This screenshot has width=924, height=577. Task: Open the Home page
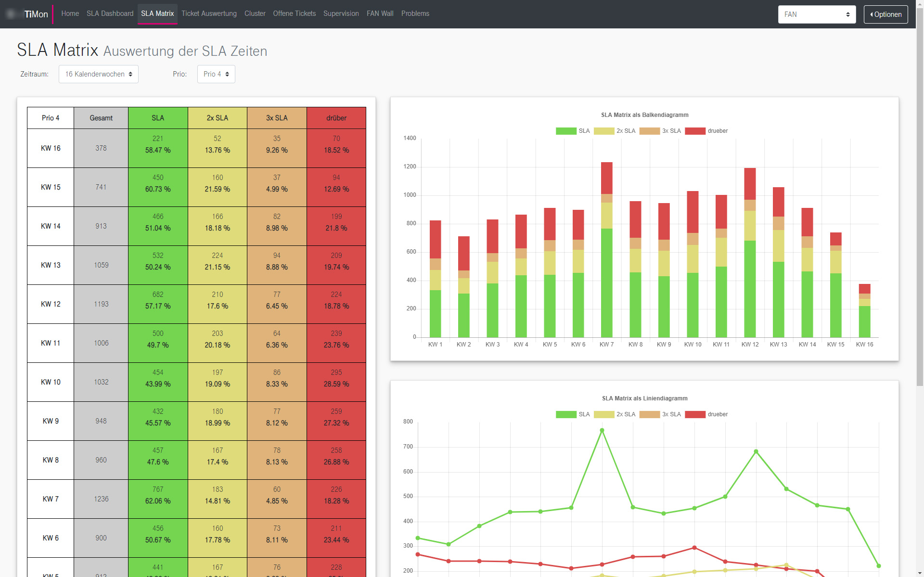70,13
